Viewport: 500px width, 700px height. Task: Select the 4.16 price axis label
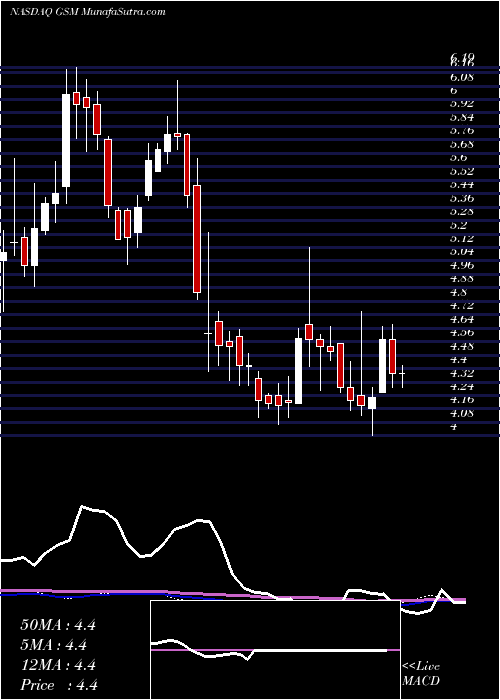click(462, 400)
